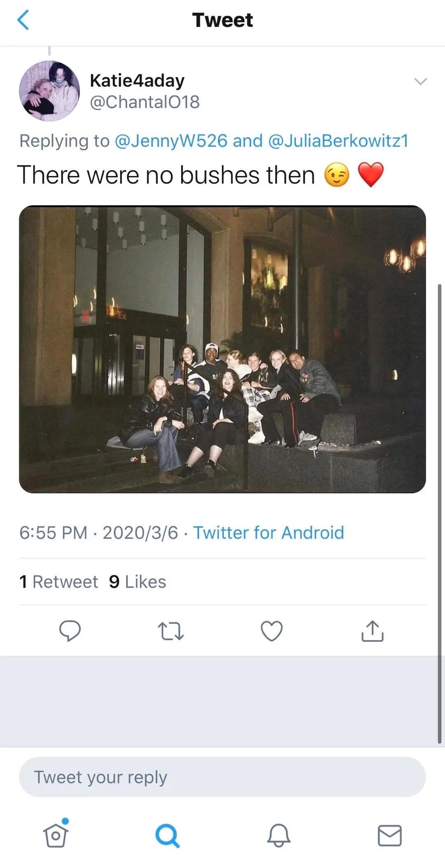Open the Notifications tab
The image size is (445, 868).
point(279,837)
